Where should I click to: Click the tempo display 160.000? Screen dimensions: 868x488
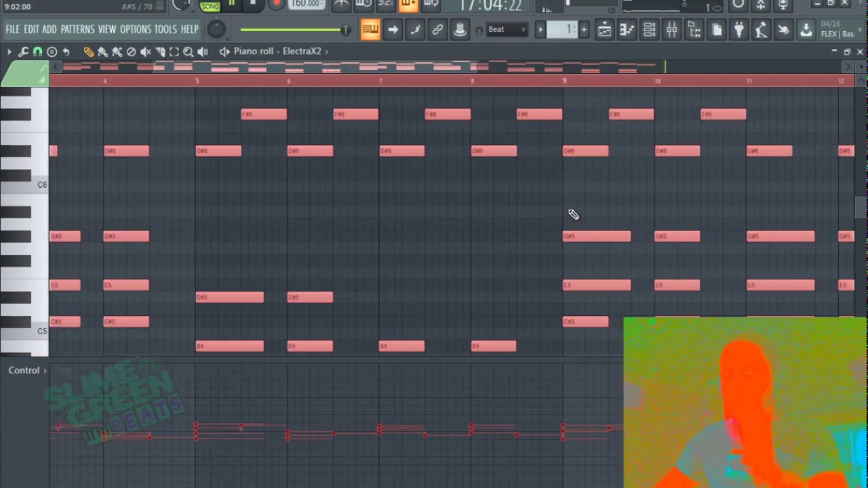click(x=307, y=4)
